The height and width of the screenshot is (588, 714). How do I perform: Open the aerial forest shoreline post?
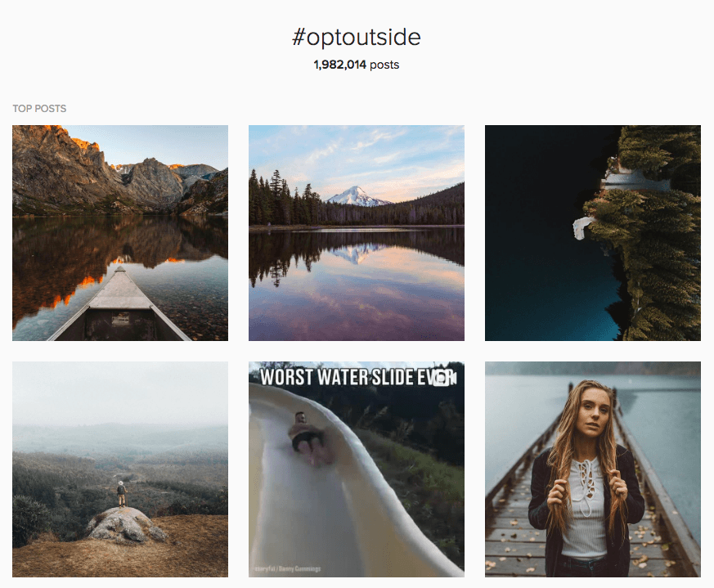pyautogui.click(x=593, y=233)
